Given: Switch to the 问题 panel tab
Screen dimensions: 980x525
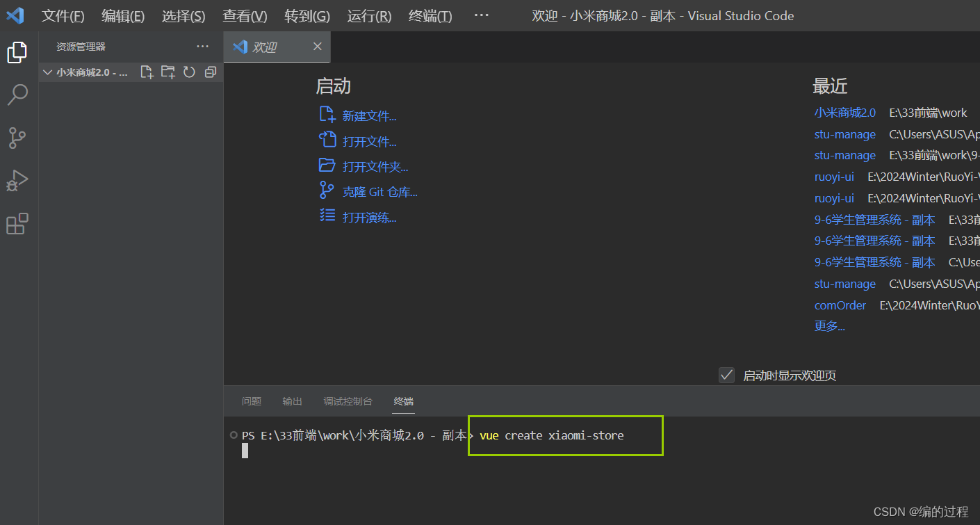Looking at the screenshot, I should tap(252, 401).
